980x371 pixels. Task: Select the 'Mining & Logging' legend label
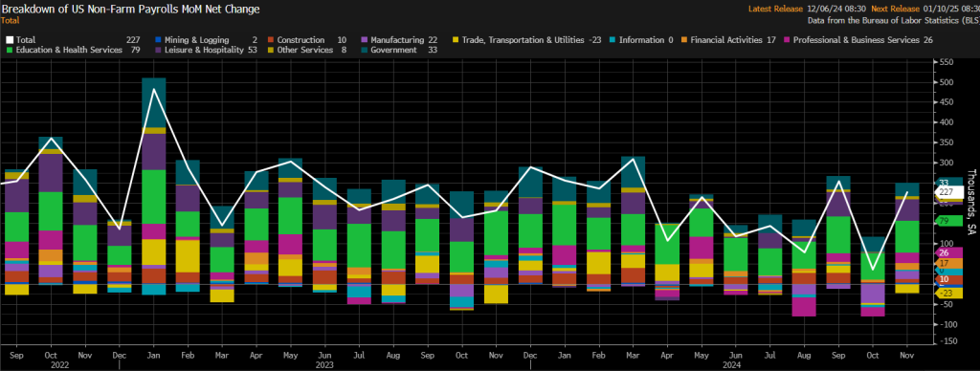point(196,40)
